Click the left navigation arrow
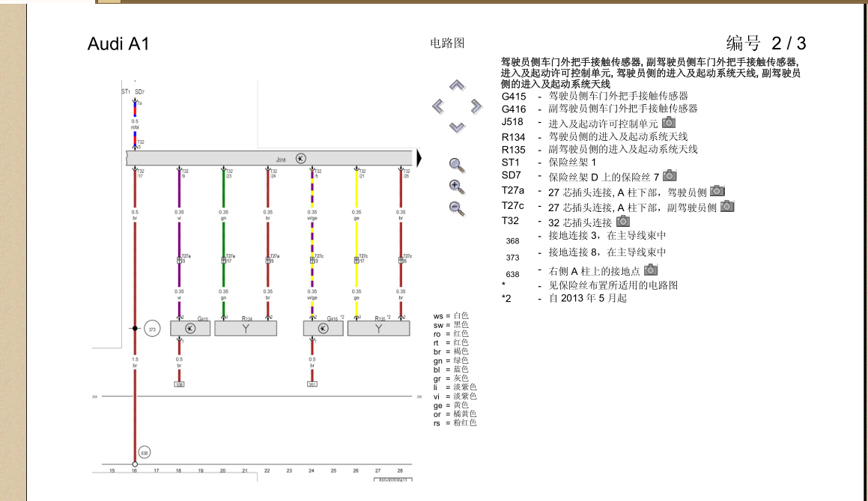The width and height of the screenshot is (868, 501). click(x=438, y=106)
